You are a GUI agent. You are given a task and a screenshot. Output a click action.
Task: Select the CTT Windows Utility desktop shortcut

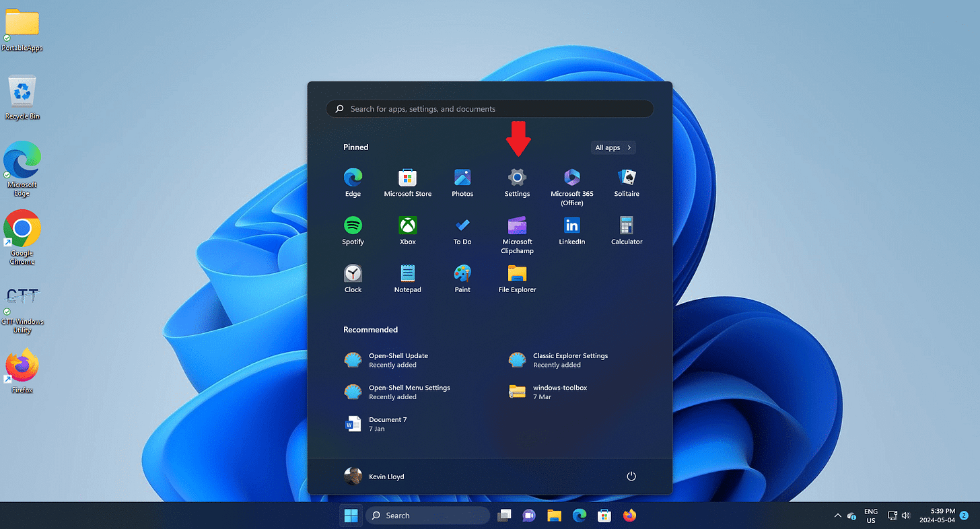22,310
